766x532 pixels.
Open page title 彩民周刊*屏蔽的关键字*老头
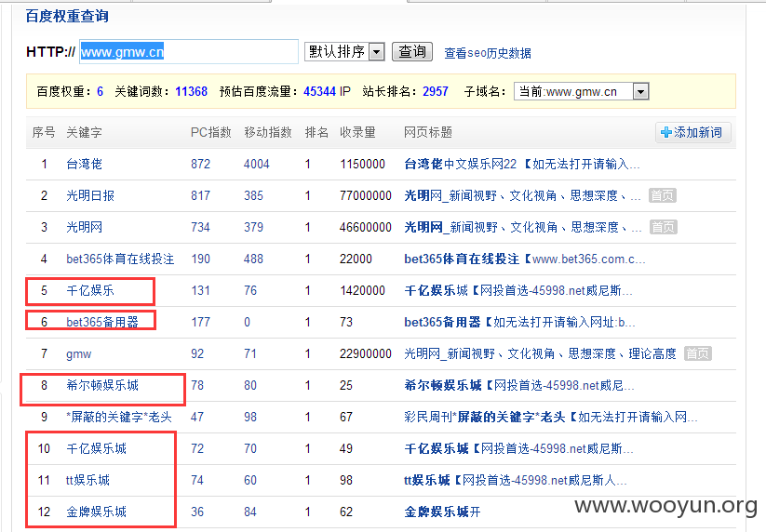tap(551, 417)
